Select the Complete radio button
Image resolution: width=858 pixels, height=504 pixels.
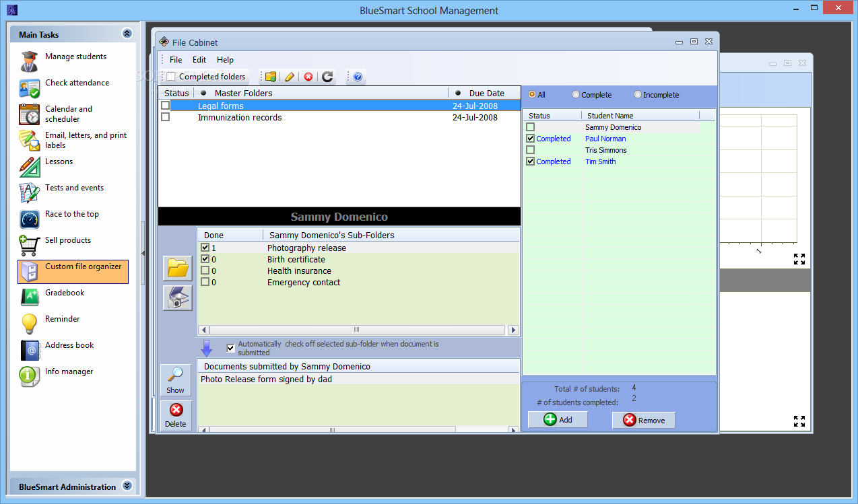576,95
